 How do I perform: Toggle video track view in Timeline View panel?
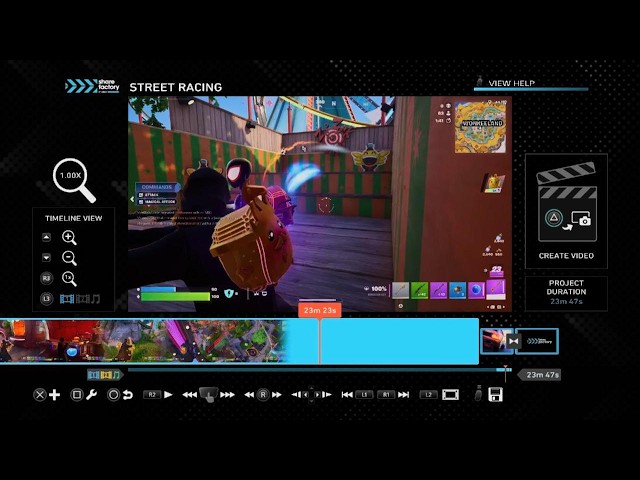(67, 299)
